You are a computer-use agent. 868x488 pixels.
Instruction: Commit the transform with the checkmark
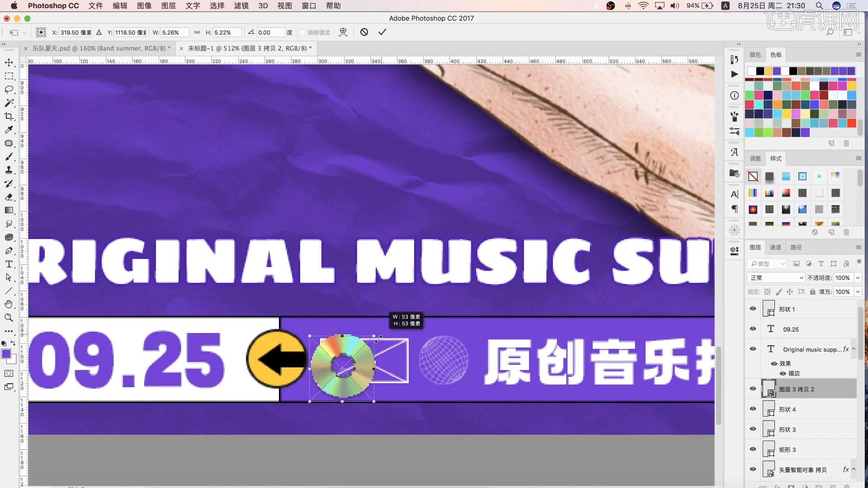point(382,32)
